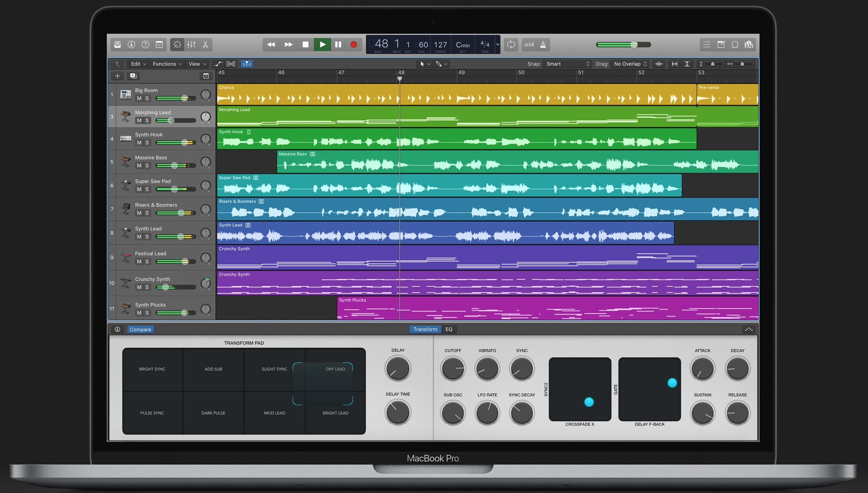
Task: Toggle Compare in the plugin panel
Action: tap(140, 329)
